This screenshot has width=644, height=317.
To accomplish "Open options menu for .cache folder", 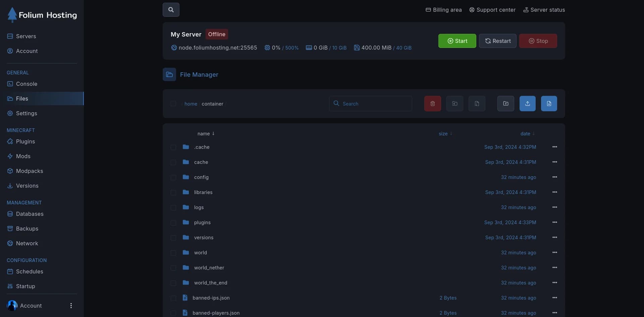I will pyautogui.click(x=554, y=147).
